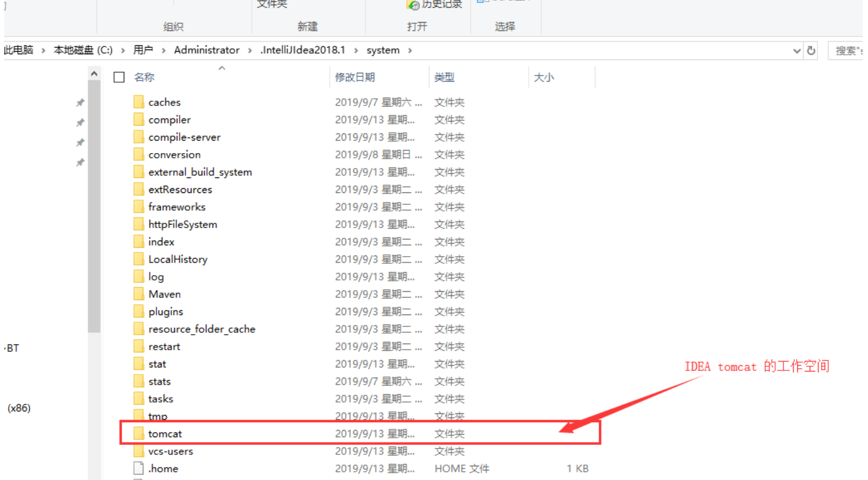Open the address bar history dropdown

tap(797, 51)
